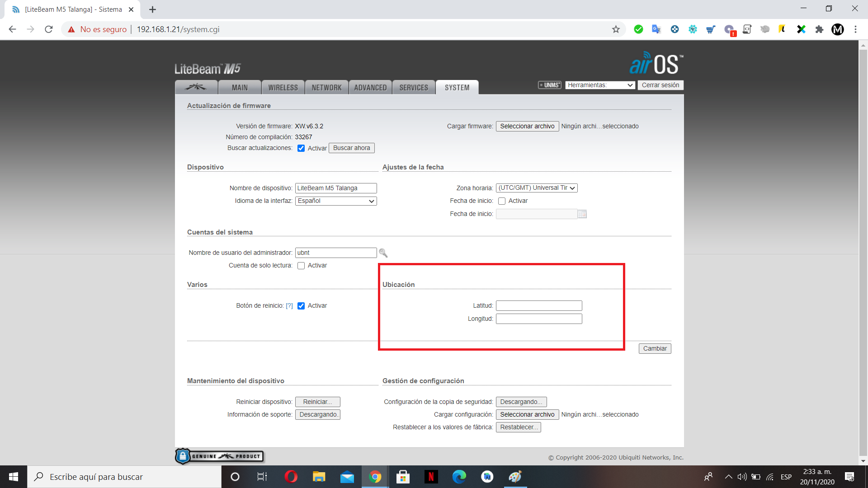Expand the Herramientas dropdown
868x488 pixels.
600,85
